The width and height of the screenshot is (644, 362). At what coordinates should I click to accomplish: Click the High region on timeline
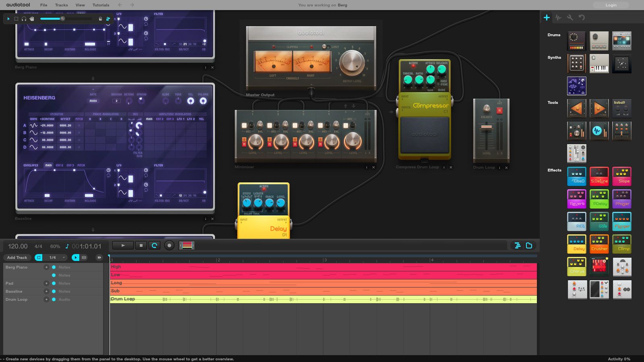click(x=323, y=267)
